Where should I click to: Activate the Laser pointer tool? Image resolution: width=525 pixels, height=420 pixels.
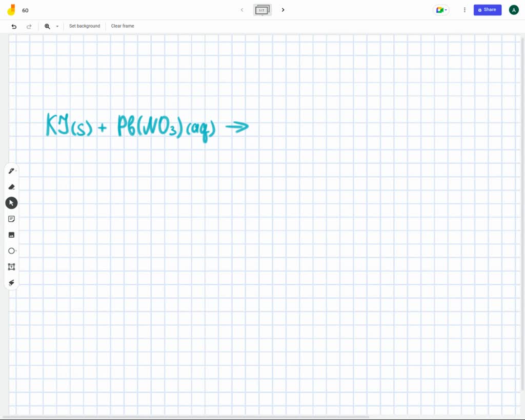[x=11, y=283]
